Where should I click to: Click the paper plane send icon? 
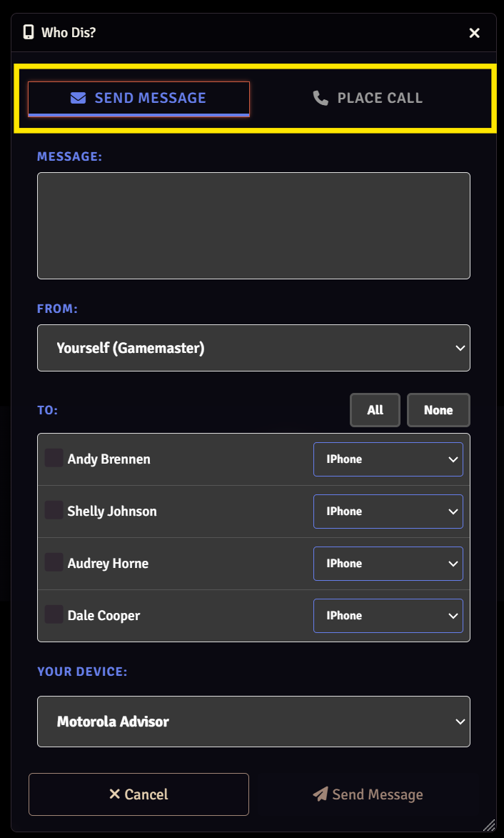tap(320, 794)
